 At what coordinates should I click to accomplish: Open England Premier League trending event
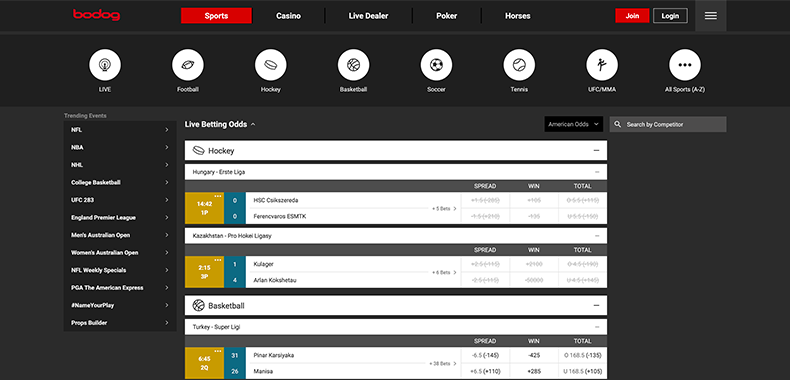click(x=120, y=218)
